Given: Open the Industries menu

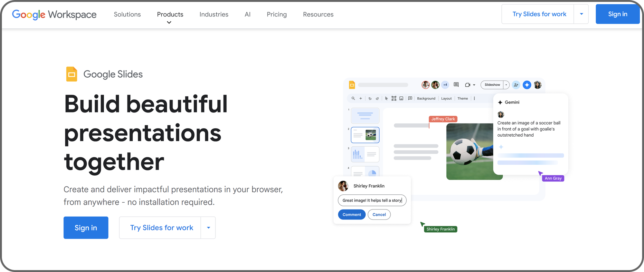Looking at the screenshot, I should click(214, 14).
